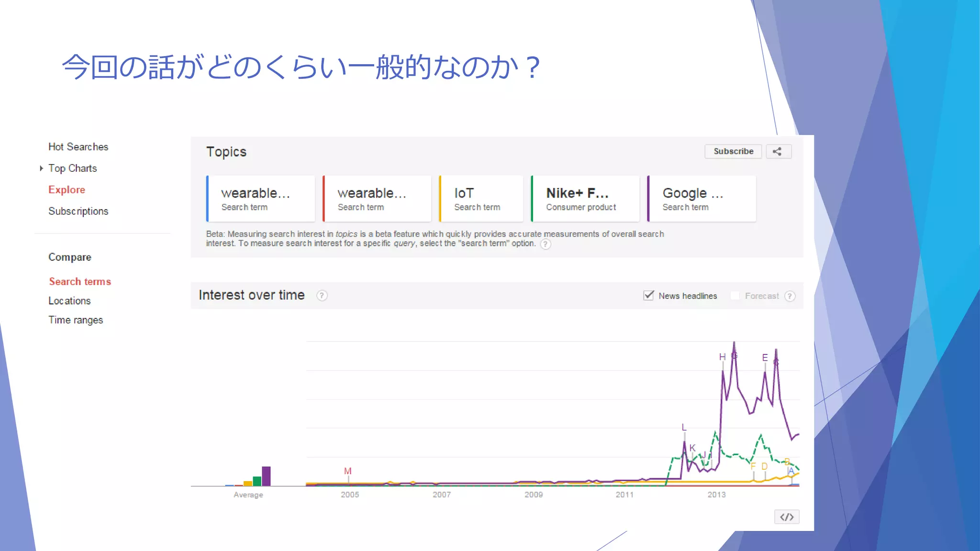Expand the Top Charts arrow

tap(42, 168)
